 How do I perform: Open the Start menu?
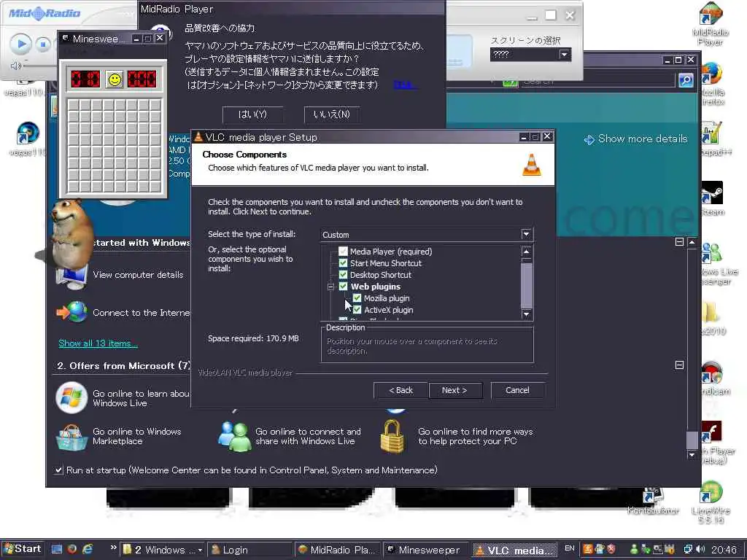click(23, 549)
